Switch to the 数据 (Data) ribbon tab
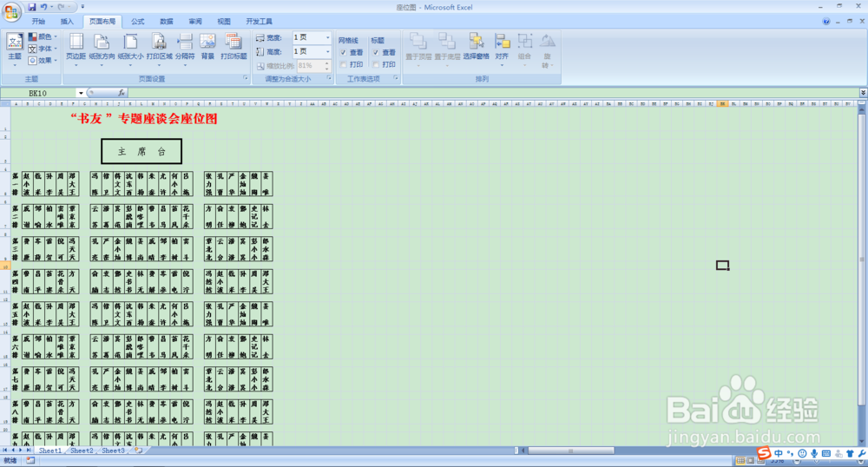The width and height of the screenshot is (868, 467). tap(167, 22)
